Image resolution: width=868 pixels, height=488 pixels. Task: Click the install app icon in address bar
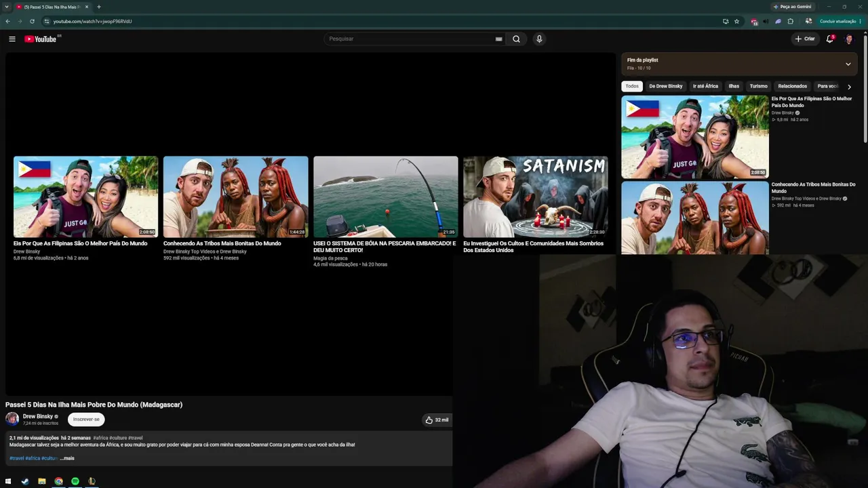click(726, 21)
